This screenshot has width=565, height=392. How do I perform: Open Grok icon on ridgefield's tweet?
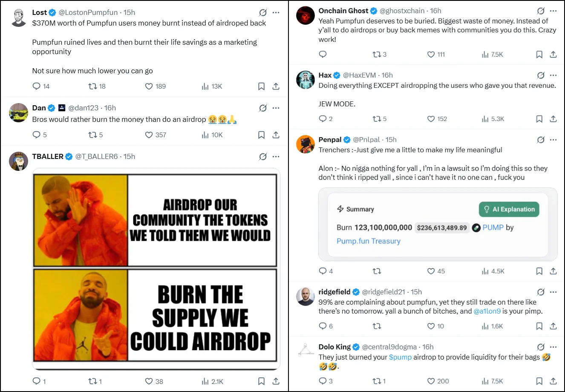[541, 292]
